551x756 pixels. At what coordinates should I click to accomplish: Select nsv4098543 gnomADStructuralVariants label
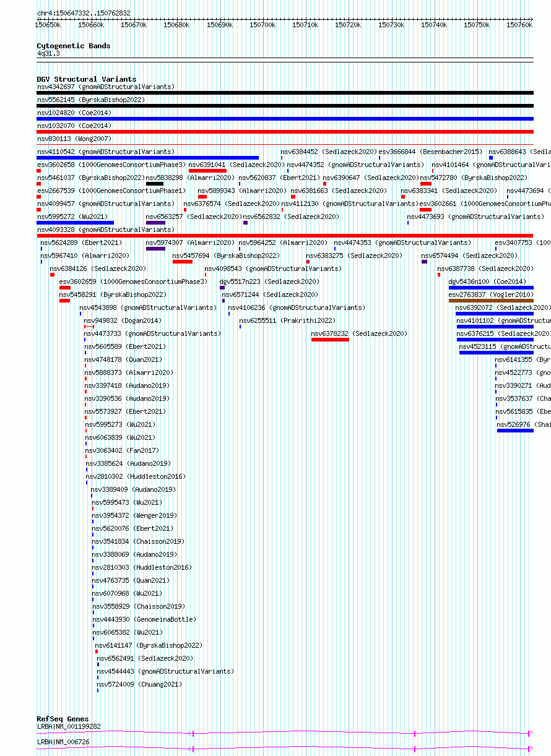click(273, 268)
